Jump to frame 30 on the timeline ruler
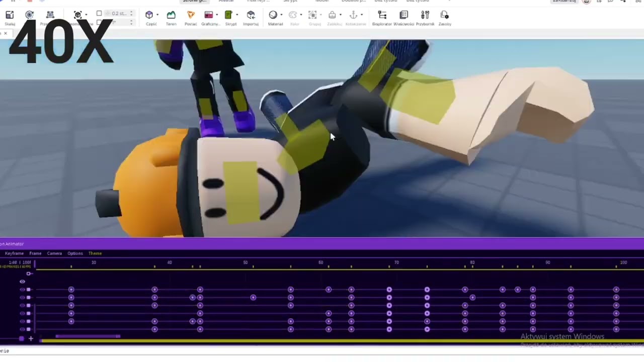The image size is (644, 362). click(94, 262)
